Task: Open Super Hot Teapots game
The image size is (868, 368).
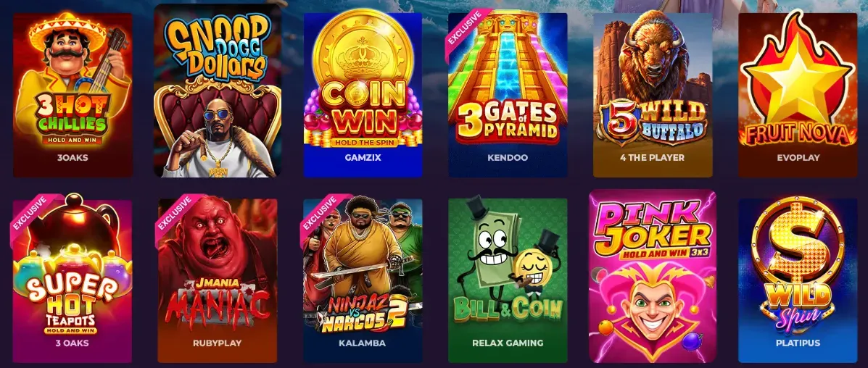Action: (x=73, y=280)
